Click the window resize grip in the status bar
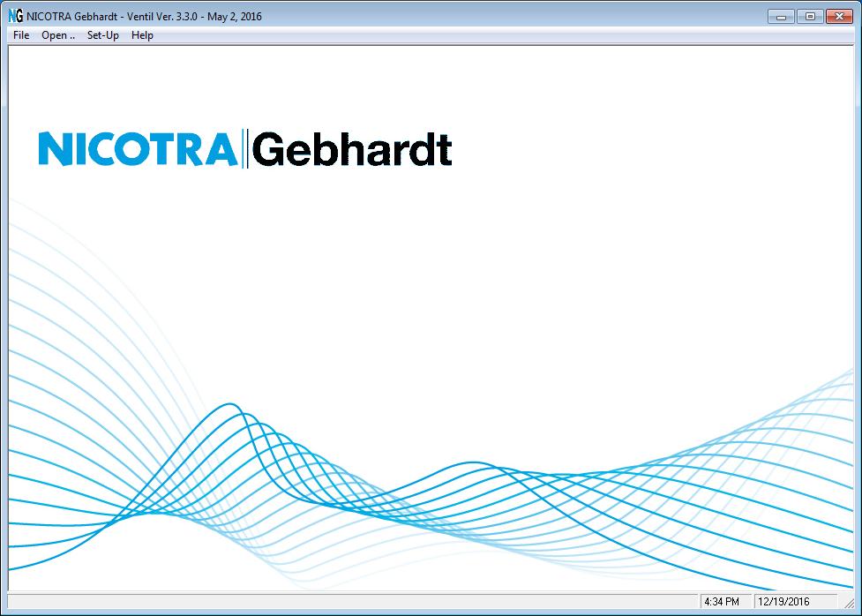Image resolution: width=862 pixels, height=616 pixels. (848, 603)
